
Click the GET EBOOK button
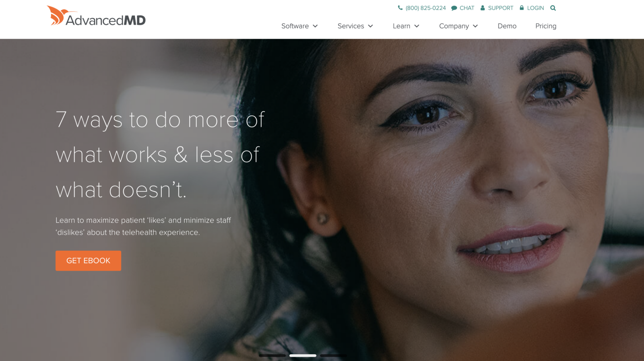tap(88, 261)
